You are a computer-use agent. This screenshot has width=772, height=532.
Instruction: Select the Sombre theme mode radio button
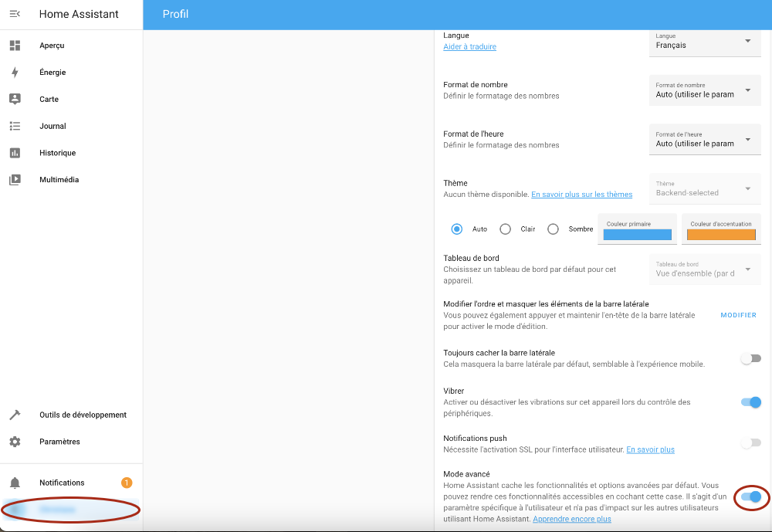(x=553, y=229)
